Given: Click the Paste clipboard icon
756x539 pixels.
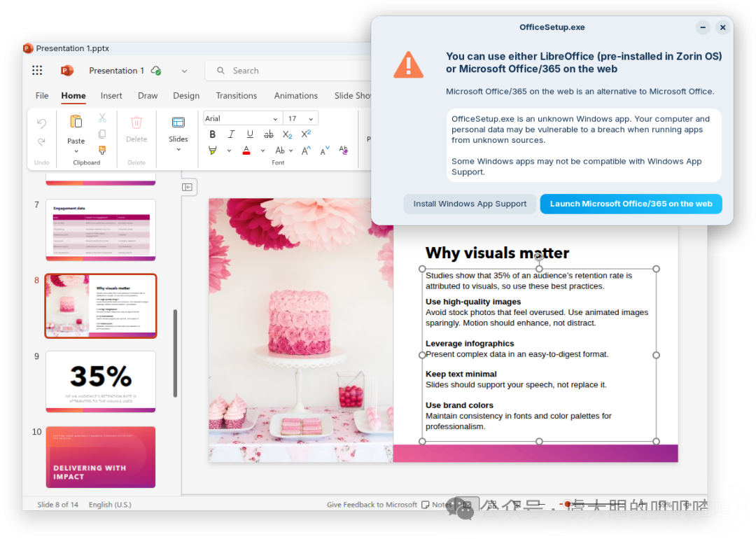Looking at the screenshot, I should (76, 122).
